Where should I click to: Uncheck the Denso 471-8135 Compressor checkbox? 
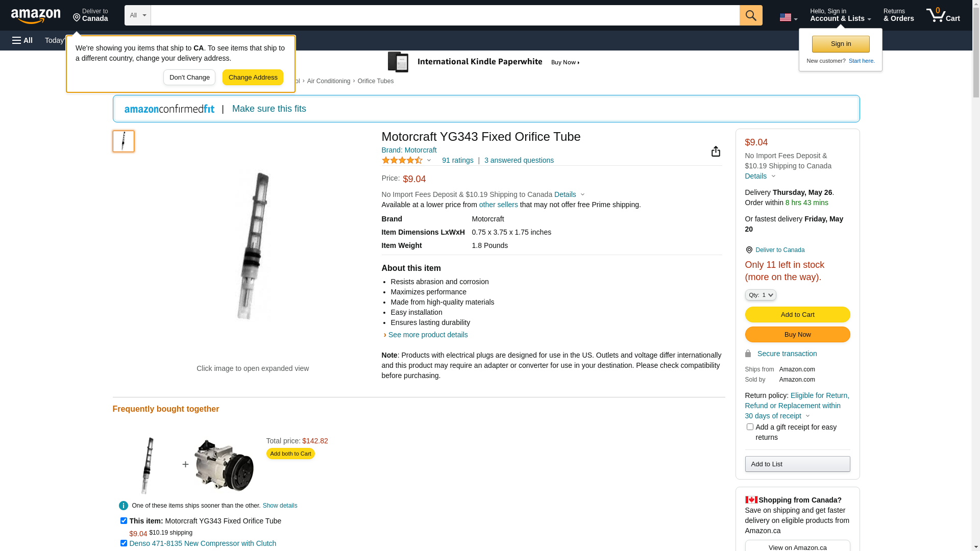pos(124,543)
